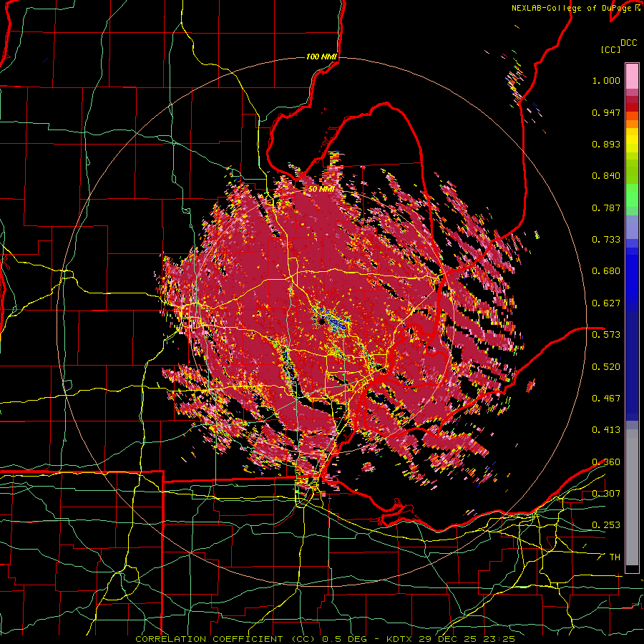Select the 0.360 scale value
Viewport: 644px width, 644px height.
tap(606, 462)
